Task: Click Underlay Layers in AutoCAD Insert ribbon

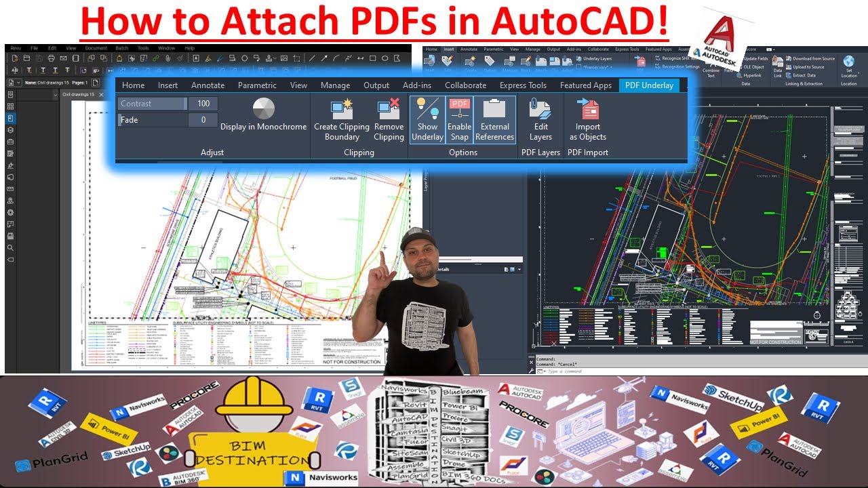Action: (595, 58)
